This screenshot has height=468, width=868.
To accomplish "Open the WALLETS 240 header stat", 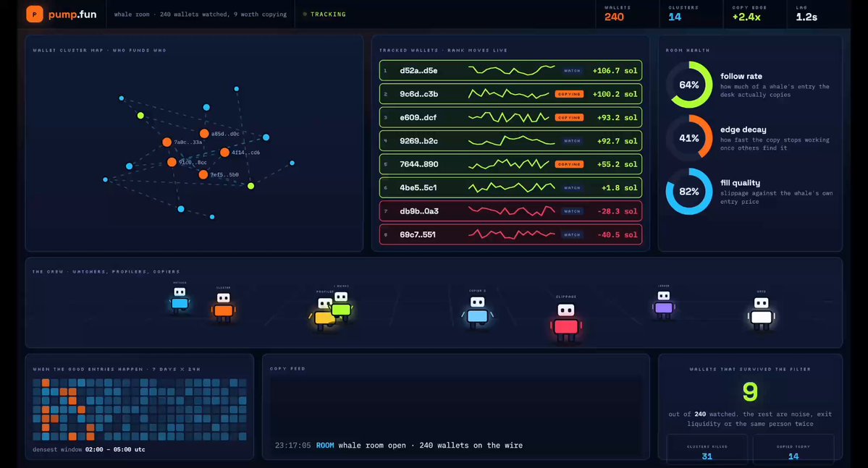I will (627, 14).
